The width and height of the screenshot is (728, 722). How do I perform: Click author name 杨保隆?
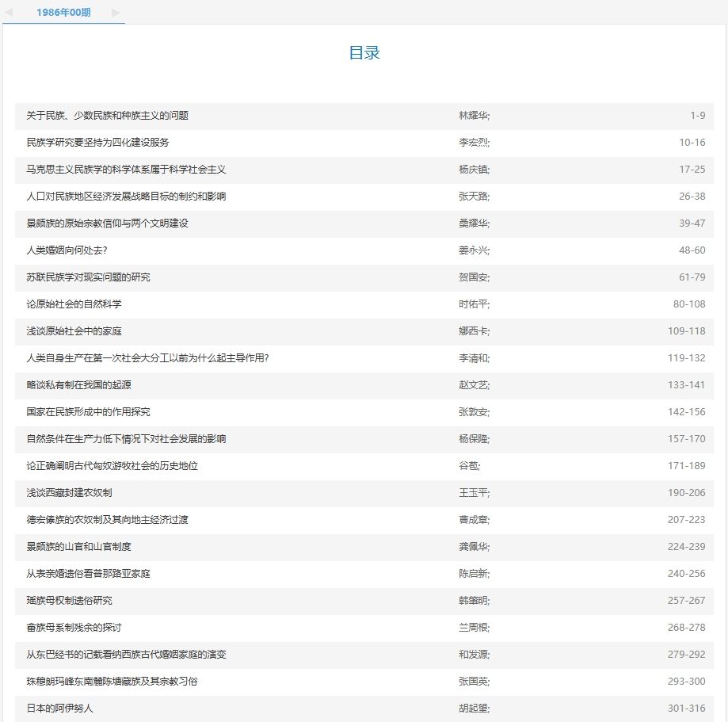click(x=473, y=438)
